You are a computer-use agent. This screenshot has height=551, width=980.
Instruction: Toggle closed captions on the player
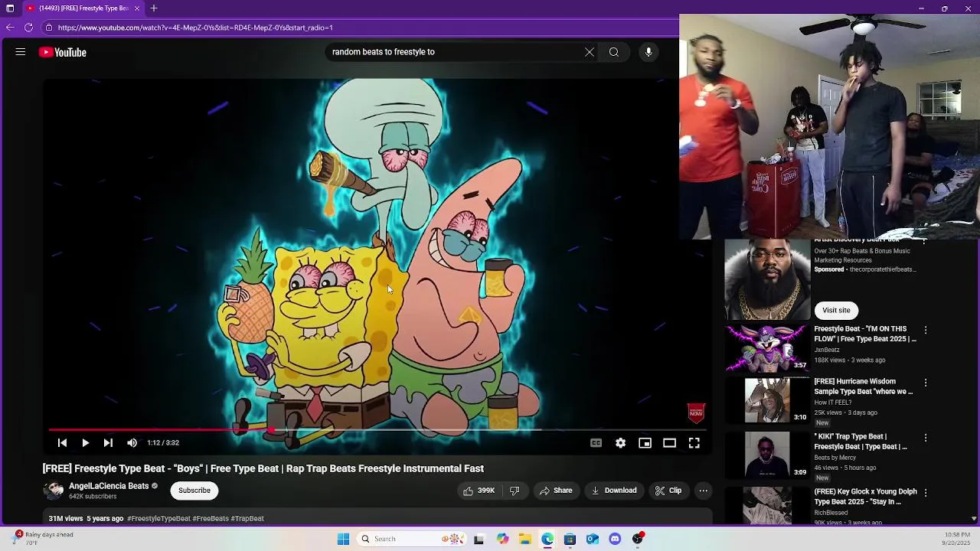click(596, 442)
